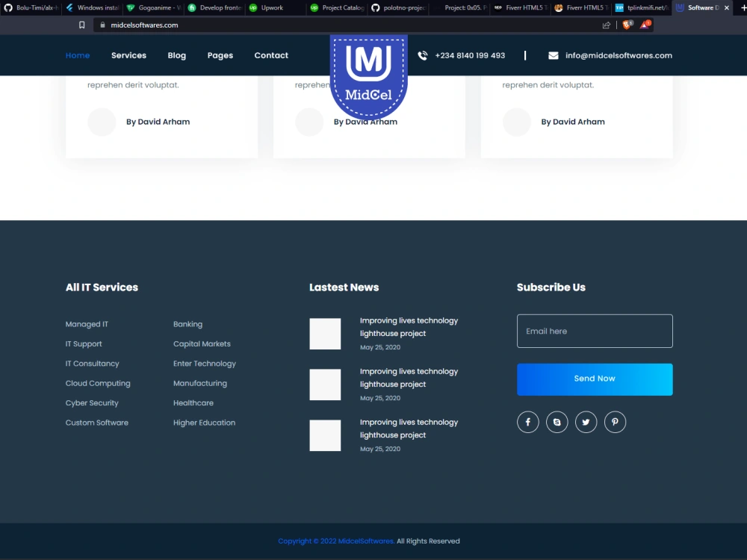Click the site lock padlock icon
The height and width of the screenshot is (560, 747).
pos(102,25)
